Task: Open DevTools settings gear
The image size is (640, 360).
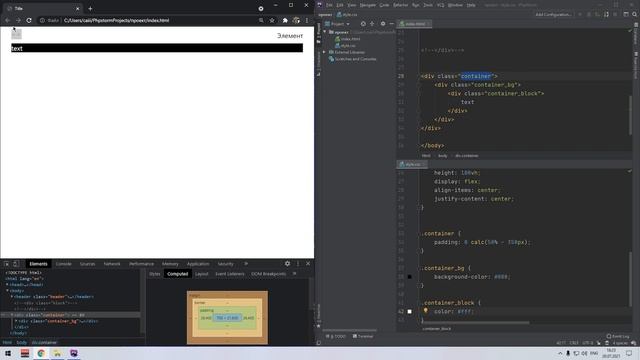Action: [x=287, y=264]
